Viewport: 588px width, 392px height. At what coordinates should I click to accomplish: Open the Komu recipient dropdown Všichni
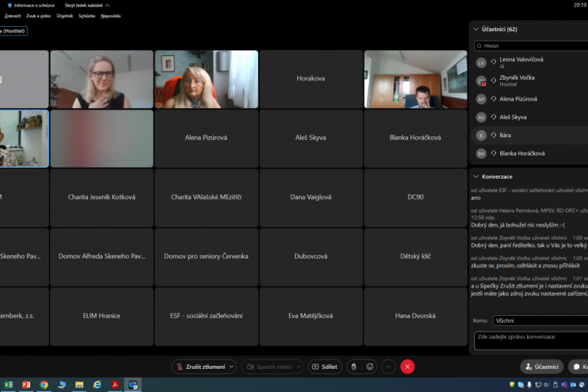click(540, 320)
